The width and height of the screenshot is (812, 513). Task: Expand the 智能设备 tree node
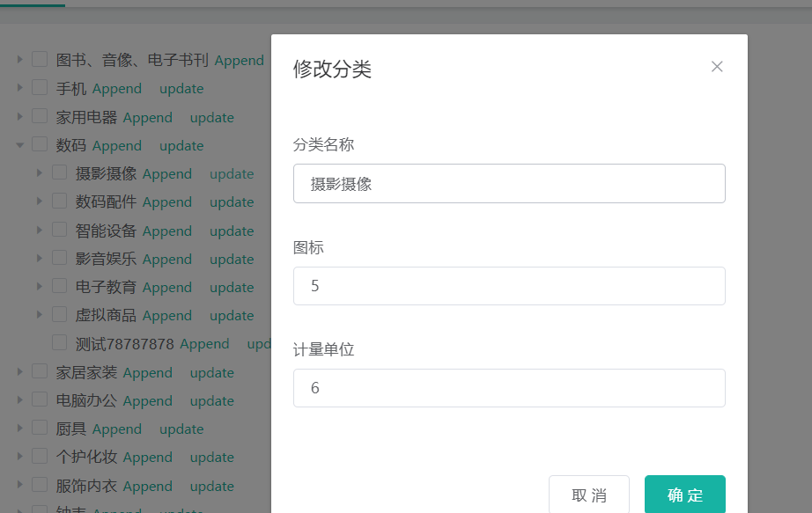40,230
